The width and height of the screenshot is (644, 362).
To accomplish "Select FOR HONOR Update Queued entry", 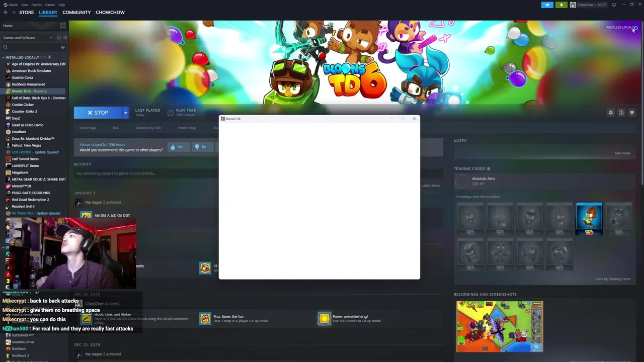I will click(x=35, y=152).
